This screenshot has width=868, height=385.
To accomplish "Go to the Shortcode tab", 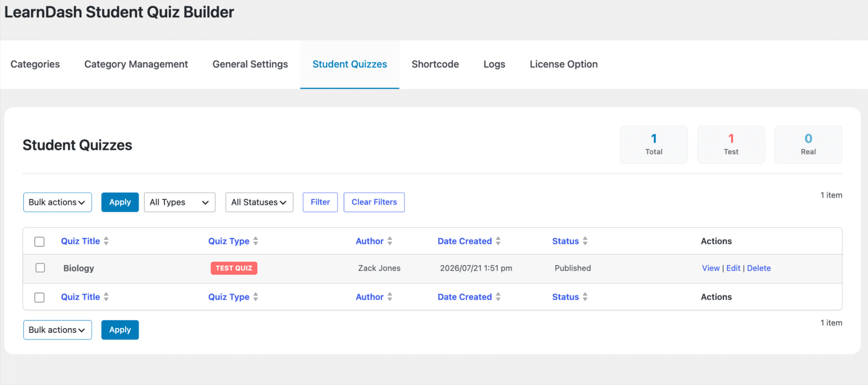I will pos(435,64).
